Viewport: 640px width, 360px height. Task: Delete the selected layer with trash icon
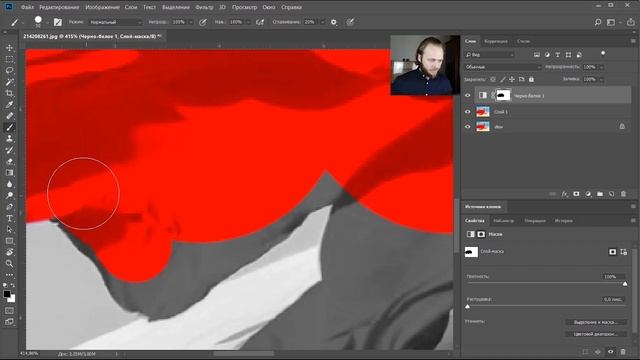(623, 194)
